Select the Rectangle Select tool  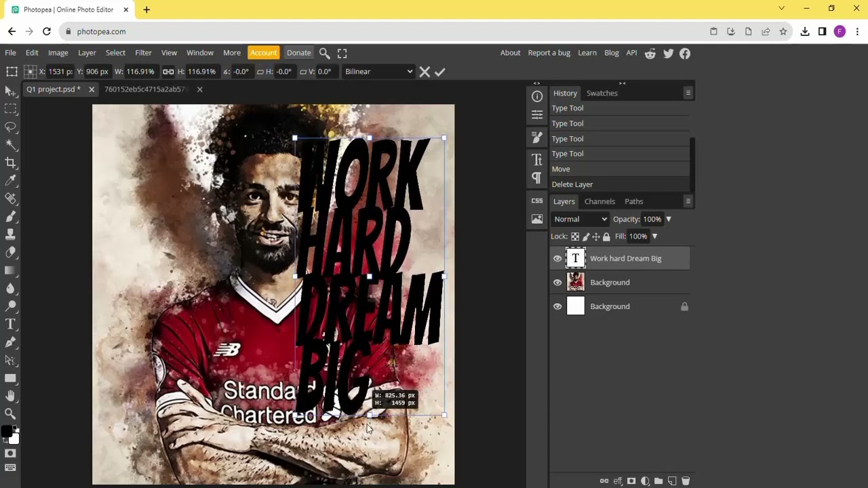[x=10, y=109]
